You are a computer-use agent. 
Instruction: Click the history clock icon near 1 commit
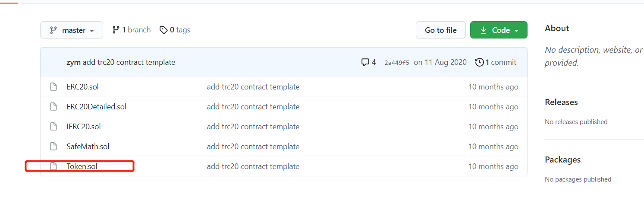[x=479, y=62]
